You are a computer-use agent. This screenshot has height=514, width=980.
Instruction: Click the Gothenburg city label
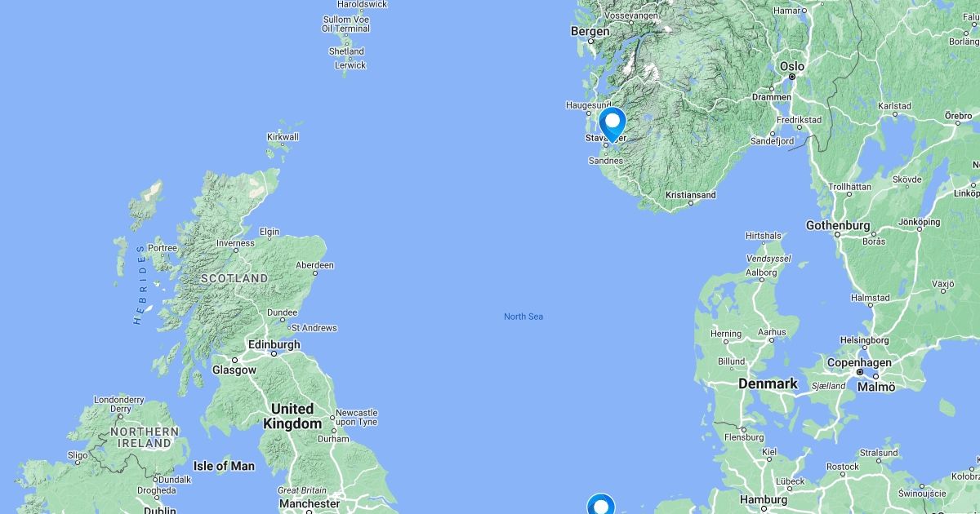pos(838,225)
